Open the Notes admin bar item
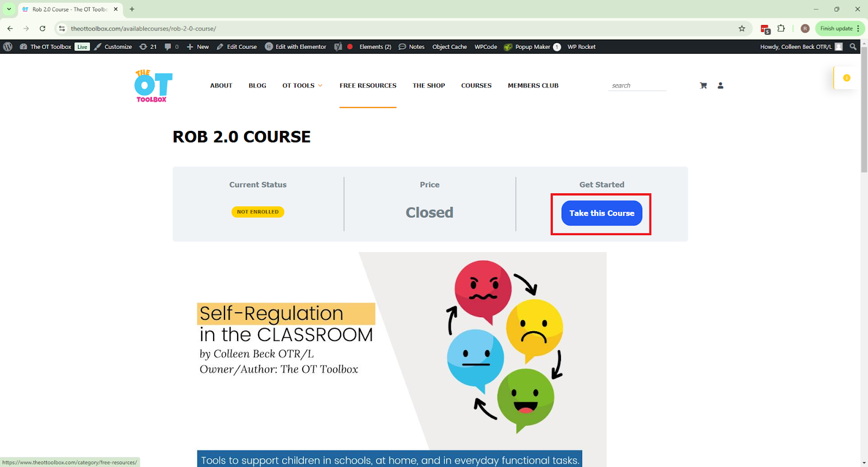868x467 pixels. click(412, 47)
